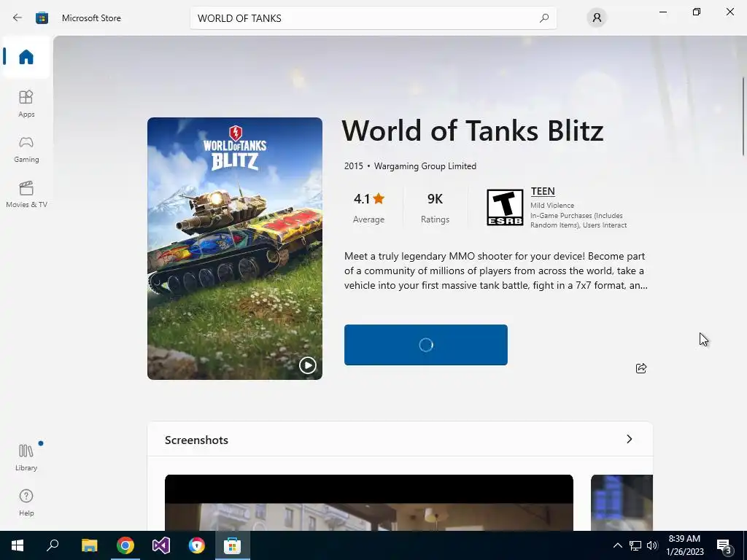
Task: Open the TEEN rating link
Action: [x=543, y=191]
